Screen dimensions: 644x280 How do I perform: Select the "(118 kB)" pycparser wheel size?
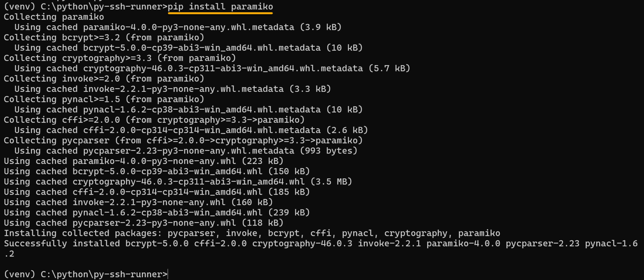point(263,223)
